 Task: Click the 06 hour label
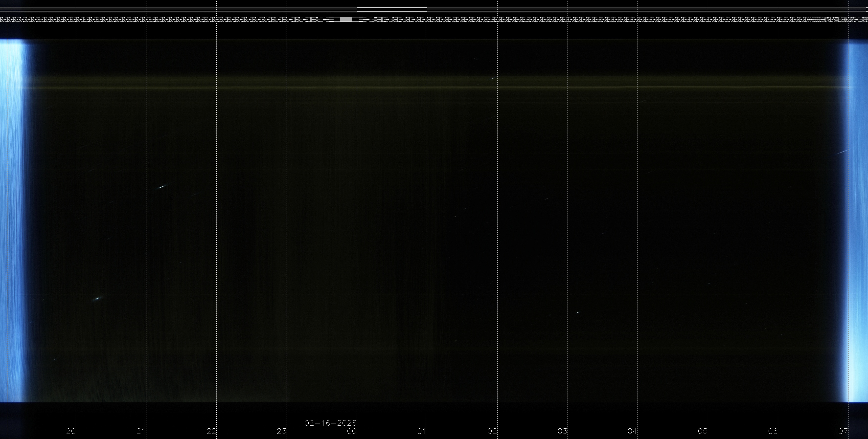773,431
